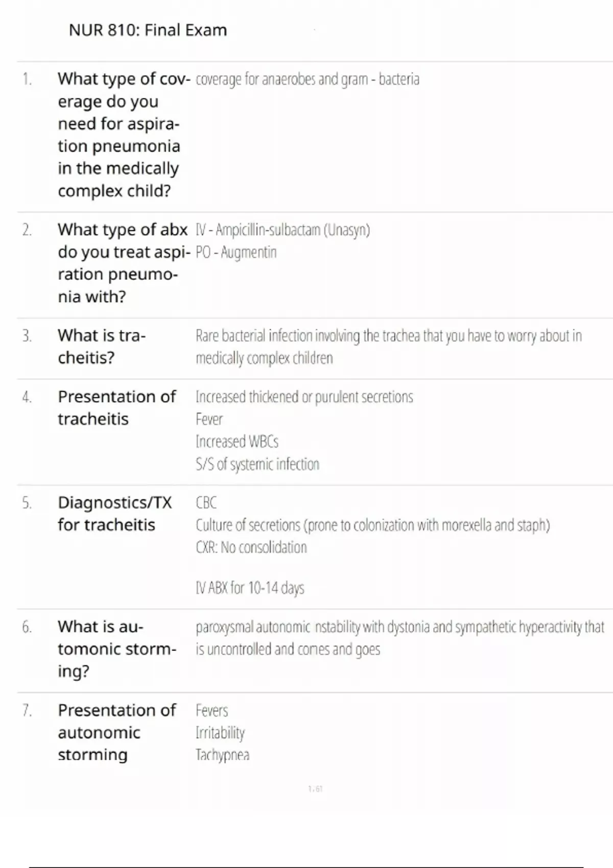This screenshot has height=868, width=613.
Task: Select question 2 about abx for aspiration pneumonia
Action: point(124,263)
